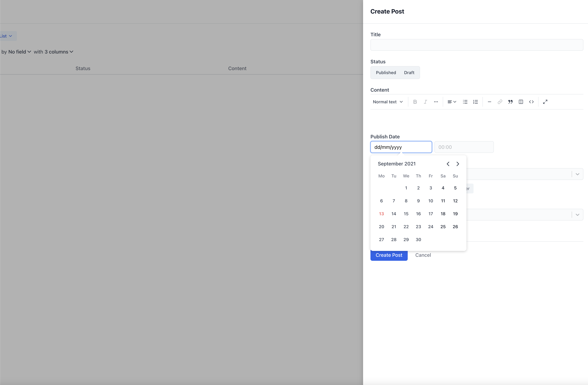Screen dimensions: 588x385
Task: Set post status to Draft
Action: 409,73
